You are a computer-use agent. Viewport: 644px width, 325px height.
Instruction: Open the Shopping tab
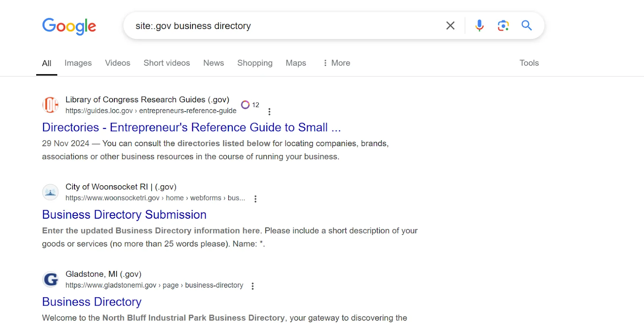click(255, 63)
